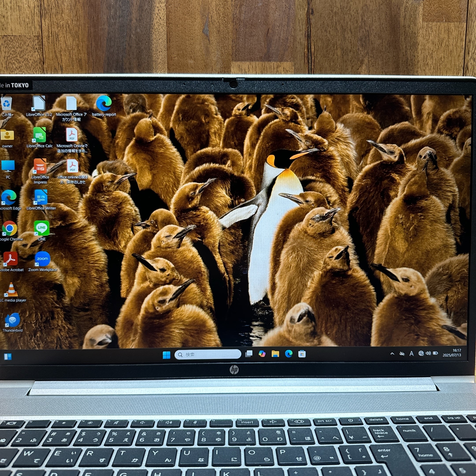
Task: Open 'office onlineの開き方' PDF file
Action: pos(73,166)
